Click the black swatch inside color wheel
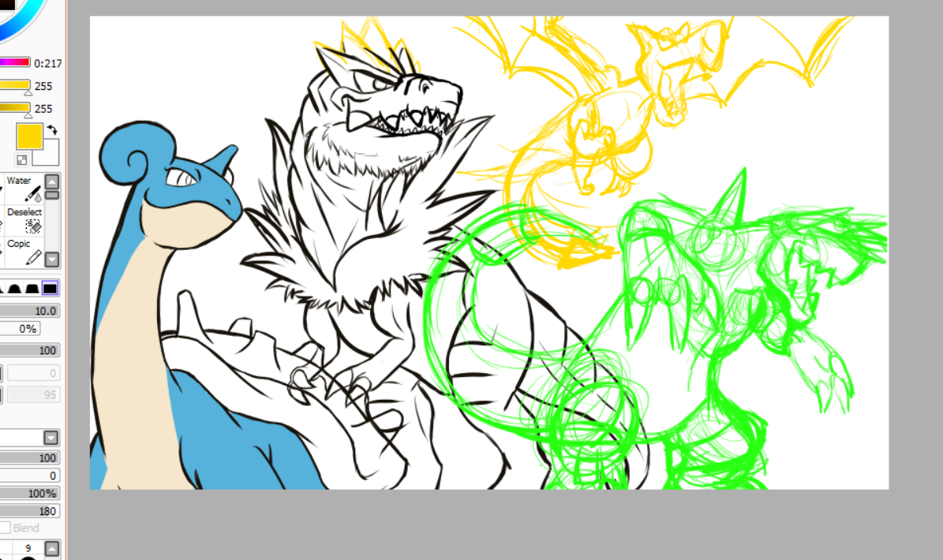 pyautogui.click(x=6, y=4)
